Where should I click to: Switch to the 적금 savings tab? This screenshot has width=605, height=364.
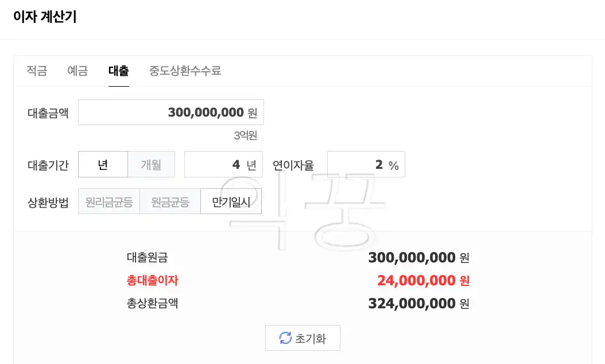(x=37, y=71)
